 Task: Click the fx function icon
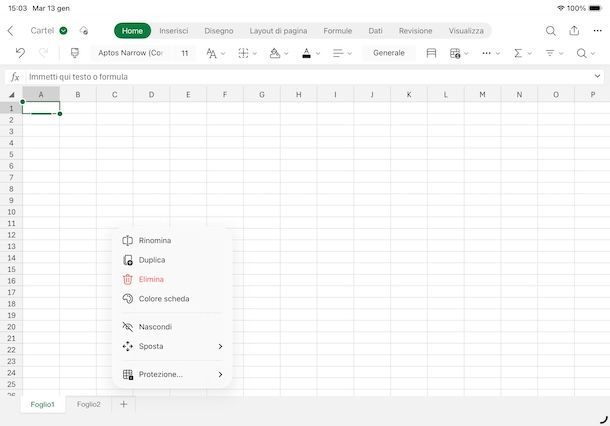tap(15, 77)
